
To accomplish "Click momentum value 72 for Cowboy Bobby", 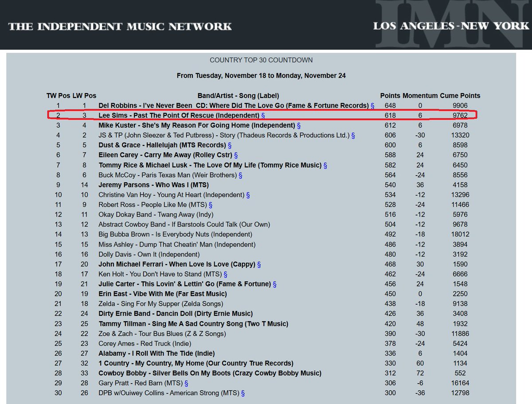I will (420, 373).
